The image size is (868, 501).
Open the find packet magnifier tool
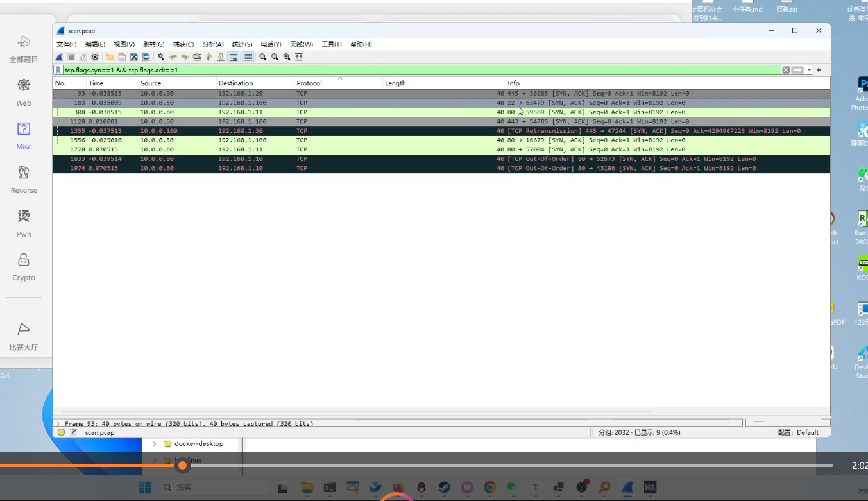click(161, 57)
